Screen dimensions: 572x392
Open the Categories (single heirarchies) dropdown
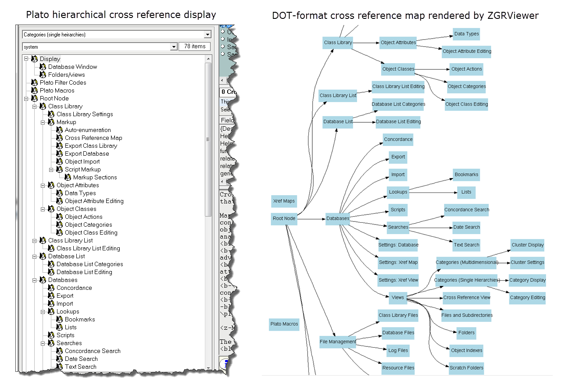click(207, 35)
